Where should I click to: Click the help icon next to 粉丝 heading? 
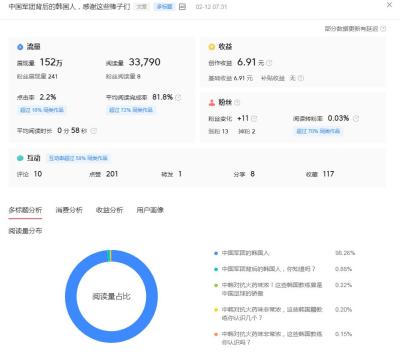pos(237,102)
